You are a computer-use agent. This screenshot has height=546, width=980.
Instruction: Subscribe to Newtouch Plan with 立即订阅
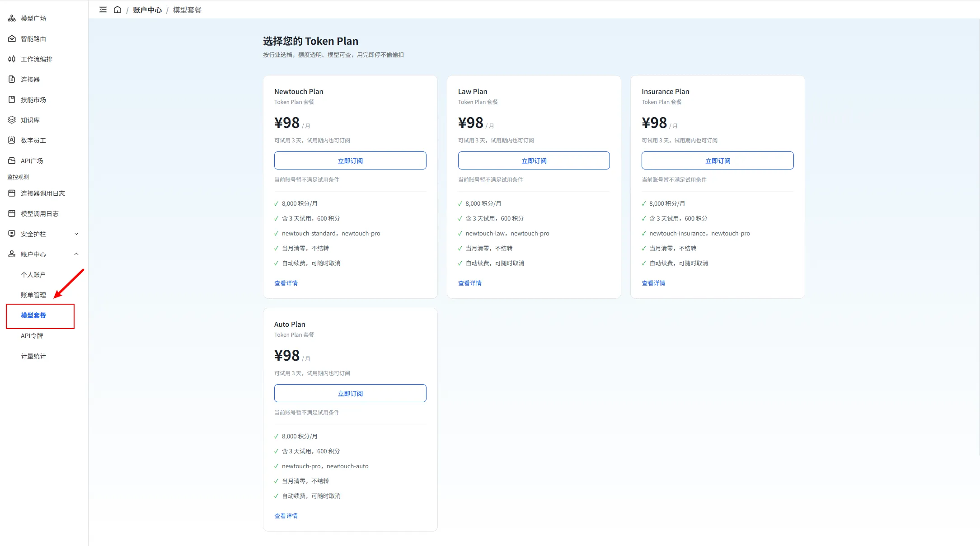[350, 160]
